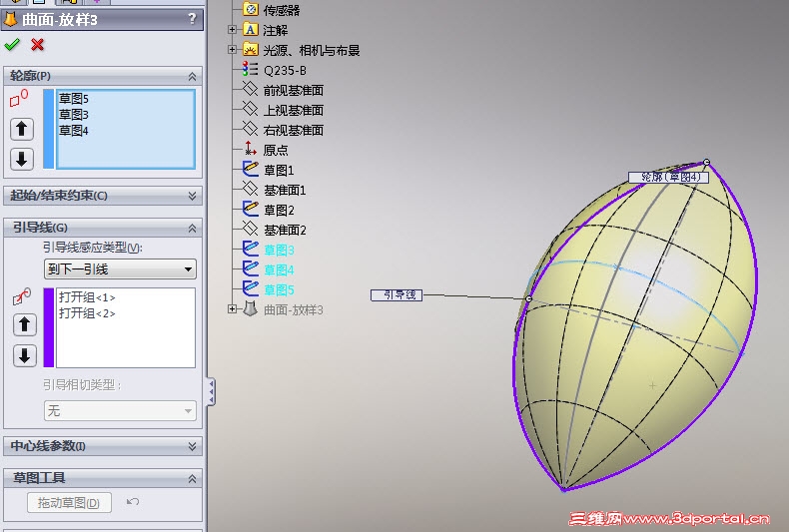
Task: Click the sketch icon beside 草图2
Action: click(250, 209)
